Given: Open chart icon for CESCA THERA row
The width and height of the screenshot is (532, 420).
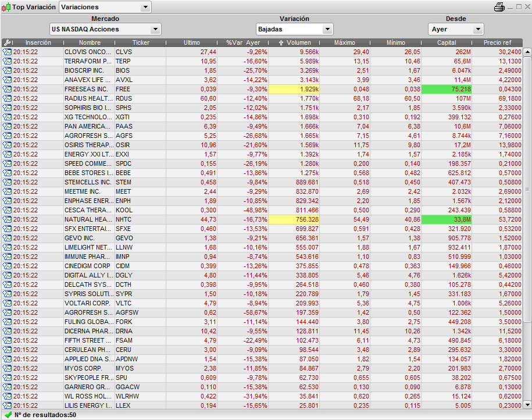Looking at the screenshot, I should click(7, 210).
